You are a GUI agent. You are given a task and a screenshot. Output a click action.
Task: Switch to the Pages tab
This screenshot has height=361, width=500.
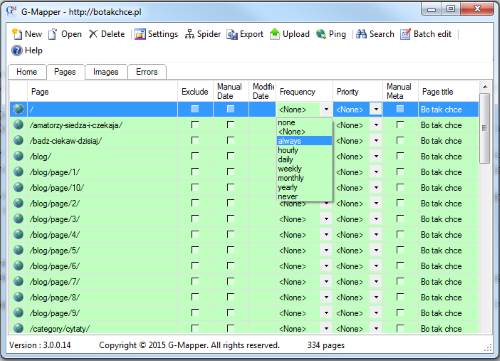65,72
